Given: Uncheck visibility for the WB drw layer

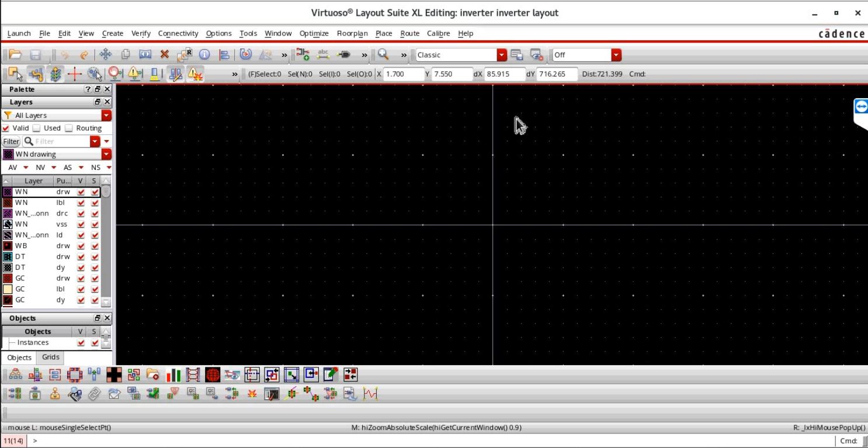Looking at the screenshot, I should point(80,245).
